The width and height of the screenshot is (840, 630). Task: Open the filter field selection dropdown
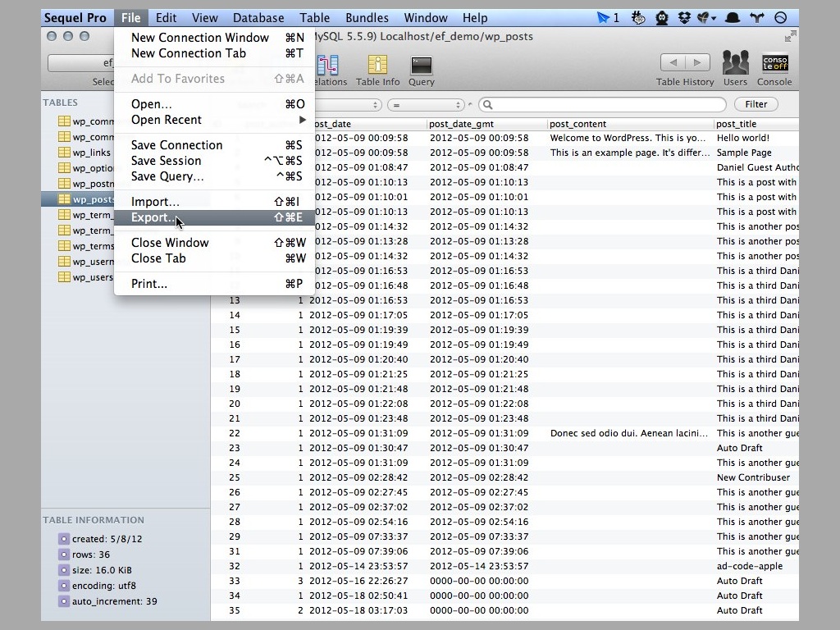(x=348, y=105)
